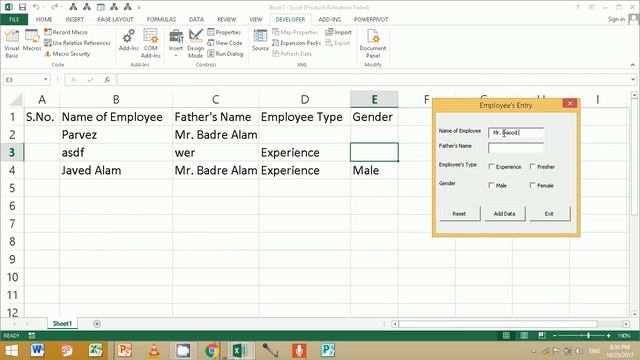The width and height of the screenshot is (640, 360).
Task: Open XML Source pane
Action: (260, 40)
